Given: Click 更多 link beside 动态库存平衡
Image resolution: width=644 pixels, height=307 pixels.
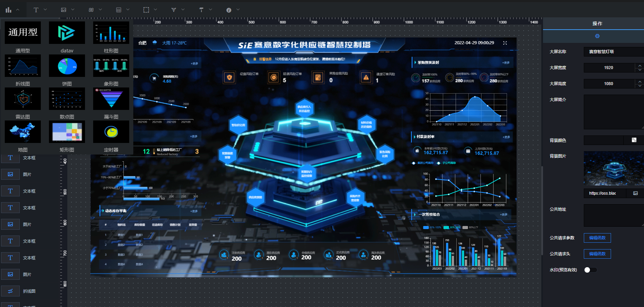Looking at the screenshot, I should 194,211.
